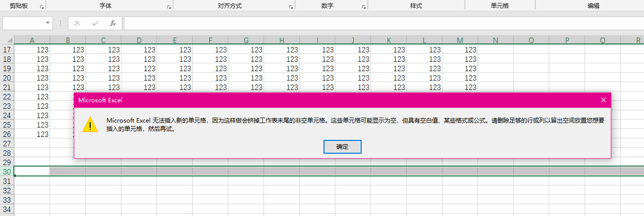Click the select-all corner triangle
Viewport: 644px width, 216px height.
(x=9, y=40)
